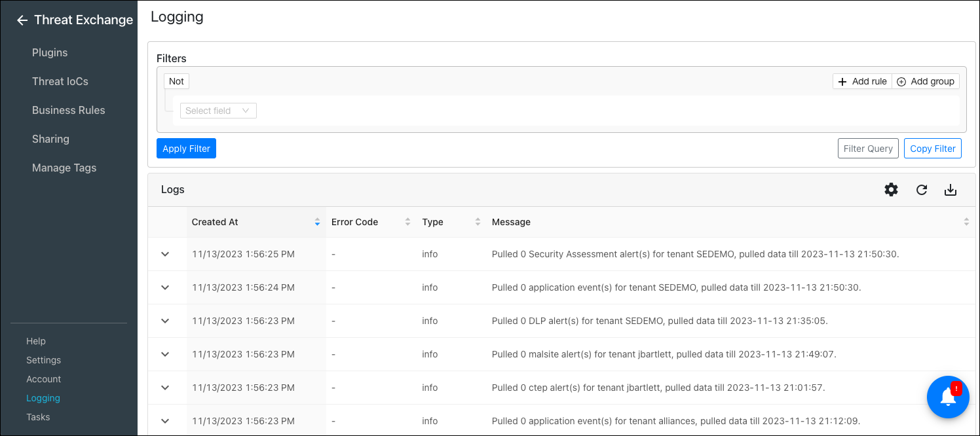Screen dimensions: 980x436
Task: Click the 11/13/2023 1:56:24 PM timestamp
Action: pyautogui.click(x=243, y=287)
